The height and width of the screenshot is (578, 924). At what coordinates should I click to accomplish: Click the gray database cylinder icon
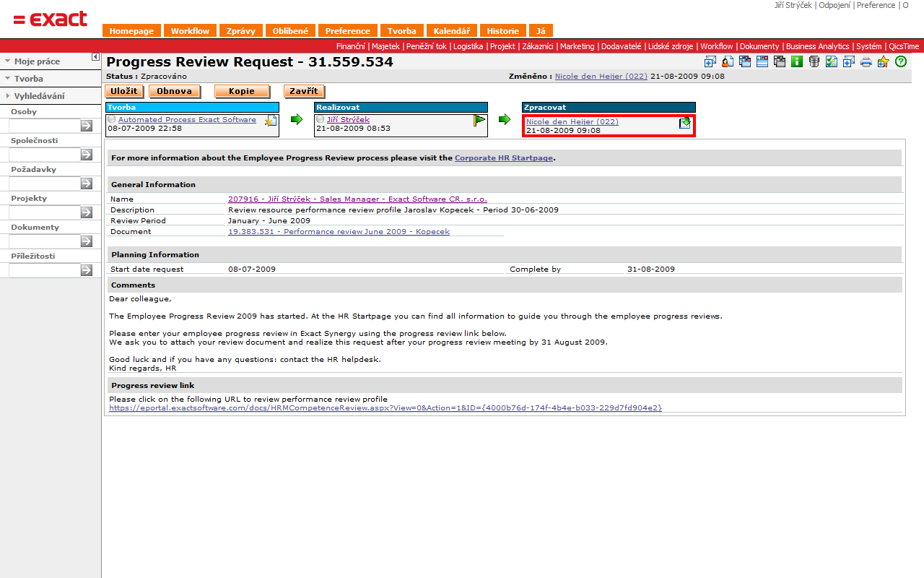click(x=814, y=61)
